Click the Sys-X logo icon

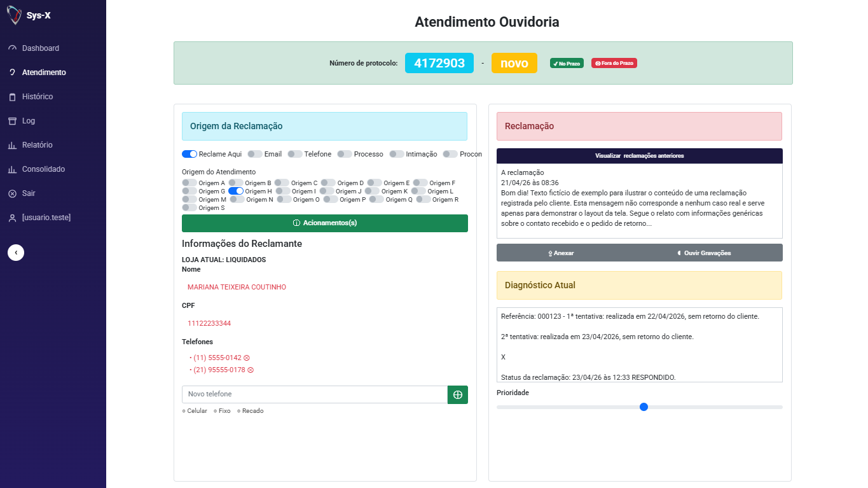pyautogui.click(x=13, y=15)
